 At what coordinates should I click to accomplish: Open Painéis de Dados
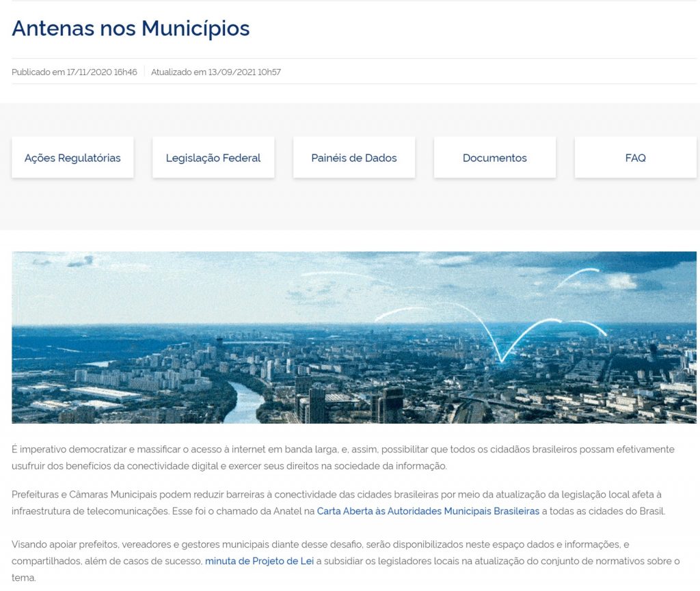[354, 158]
